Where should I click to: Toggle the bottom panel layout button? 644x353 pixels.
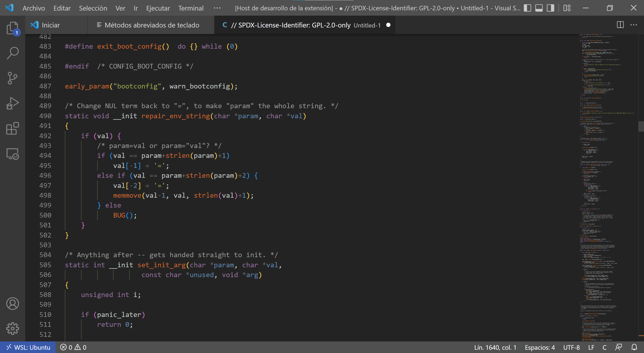[x=539, y=8]
